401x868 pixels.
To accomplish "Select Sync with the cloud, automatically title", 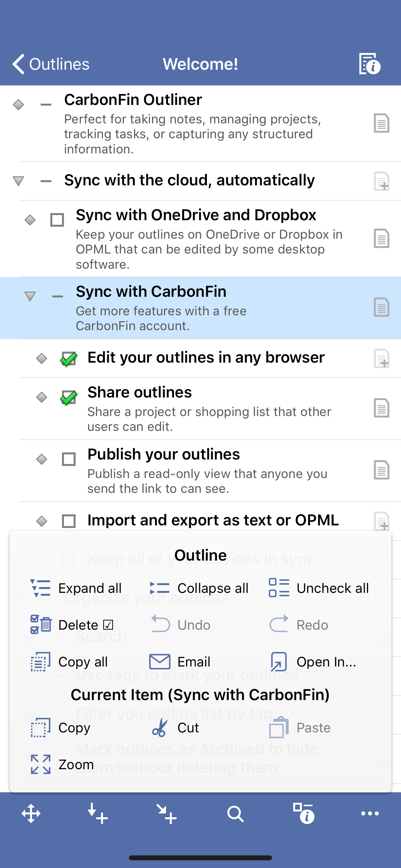I will coord(190,180).
